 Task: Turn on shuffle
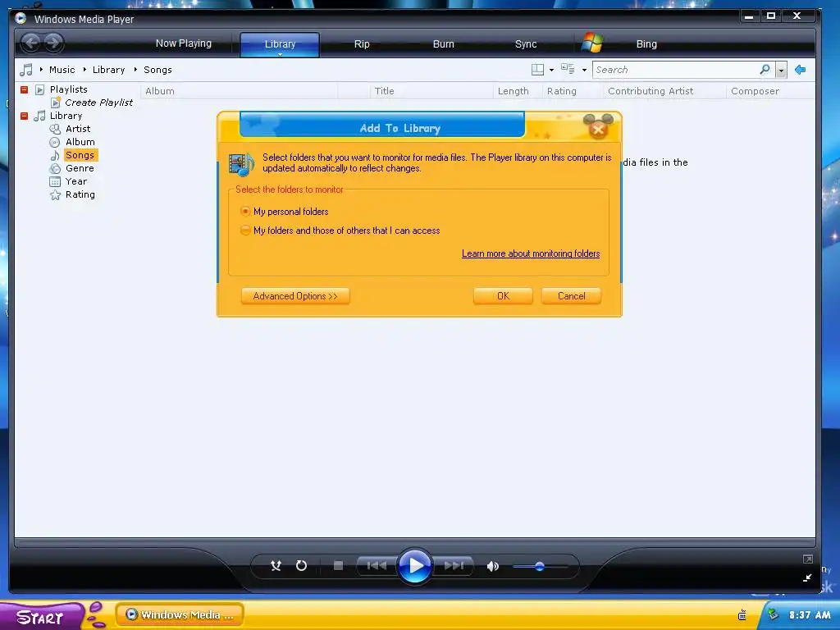point(276,566)
